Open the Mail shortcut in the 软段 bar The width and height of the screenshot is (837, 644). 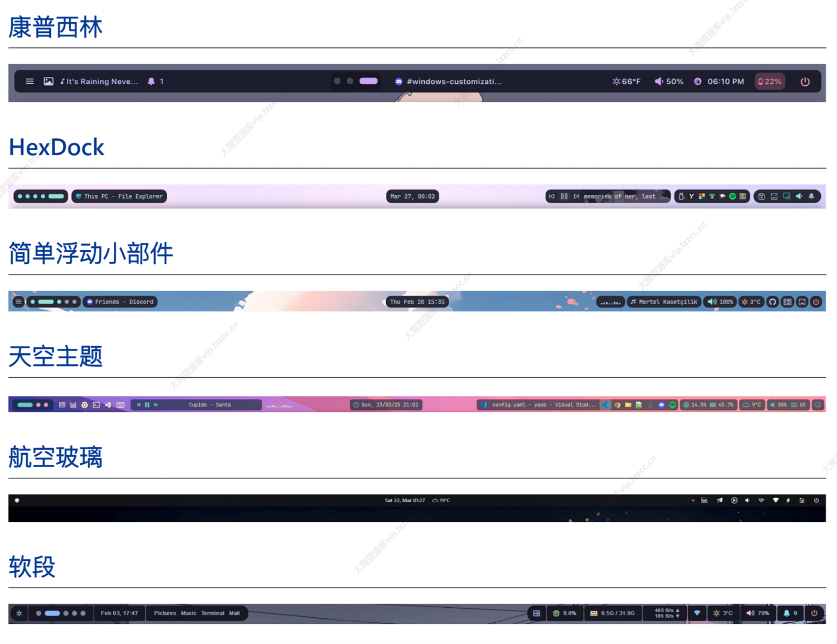click(x=234, y=613)
